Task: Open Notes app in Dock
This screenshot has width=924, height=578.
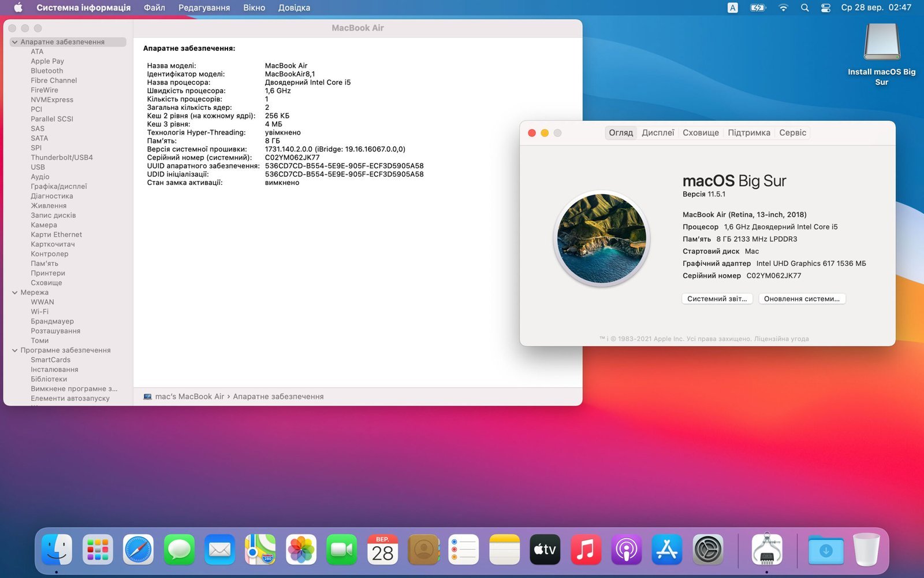Action: (505, 549)
